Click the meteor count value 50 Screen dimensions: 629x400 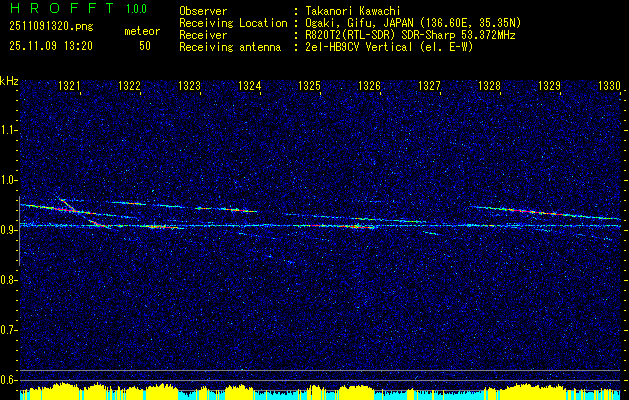pos(145,46)
